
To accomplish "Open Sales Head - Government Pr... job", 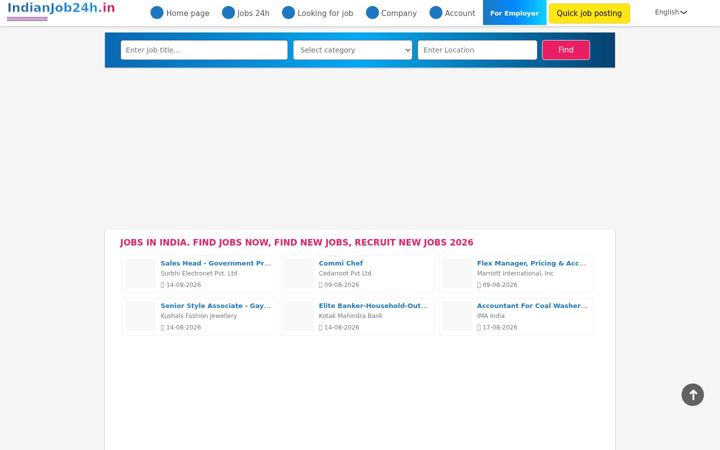I will [x=216, y=263].
